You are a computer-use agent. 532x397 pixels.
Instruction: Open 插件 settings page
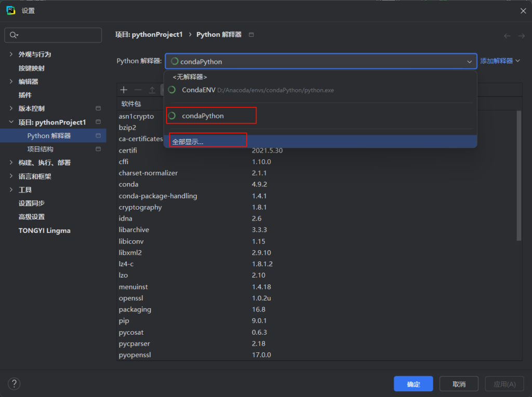tap(25, 95)
